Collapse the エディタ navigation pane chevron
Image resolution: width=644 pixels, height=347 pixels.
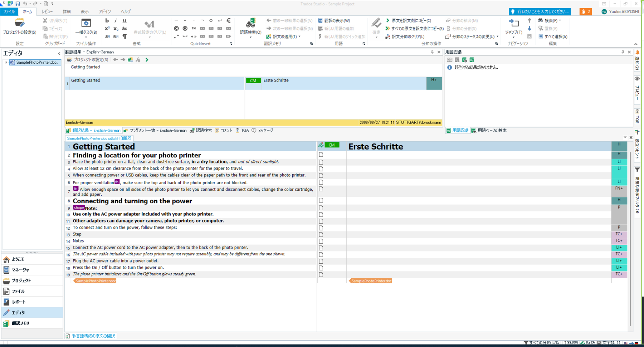(x=59, y=54)
